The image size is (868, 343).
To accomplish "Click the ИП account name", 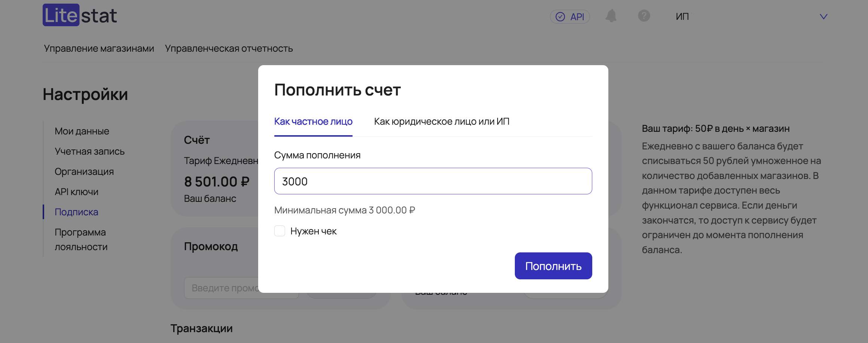I will pos(682,17).
